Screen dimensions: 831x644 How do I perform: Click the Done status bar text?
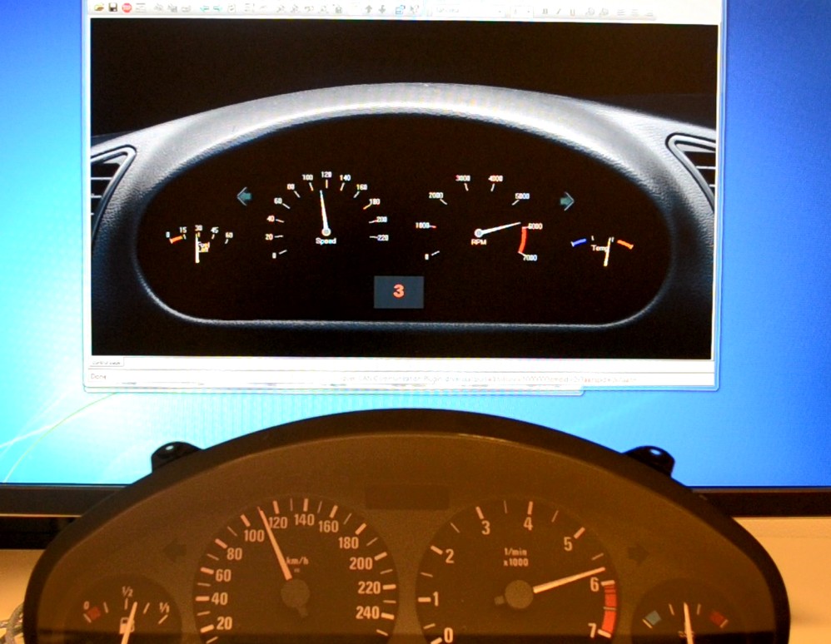click(98, 376)
